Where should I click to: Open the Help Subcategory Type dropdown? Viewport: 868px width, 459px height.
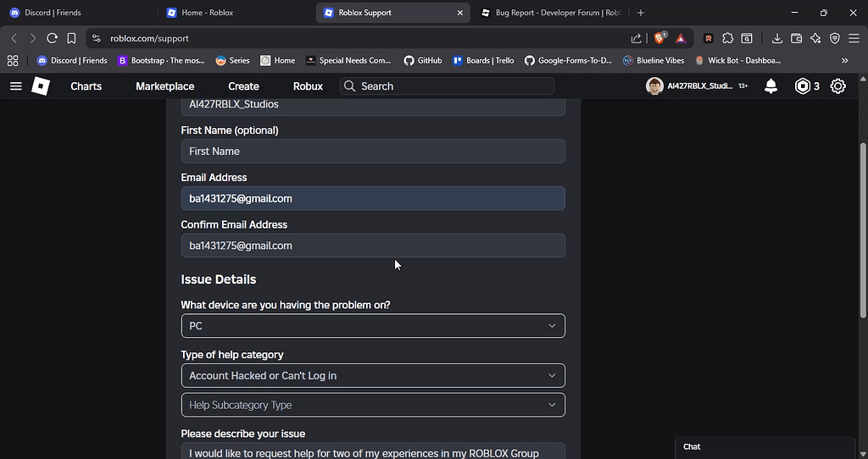click(x=373, y=405)
